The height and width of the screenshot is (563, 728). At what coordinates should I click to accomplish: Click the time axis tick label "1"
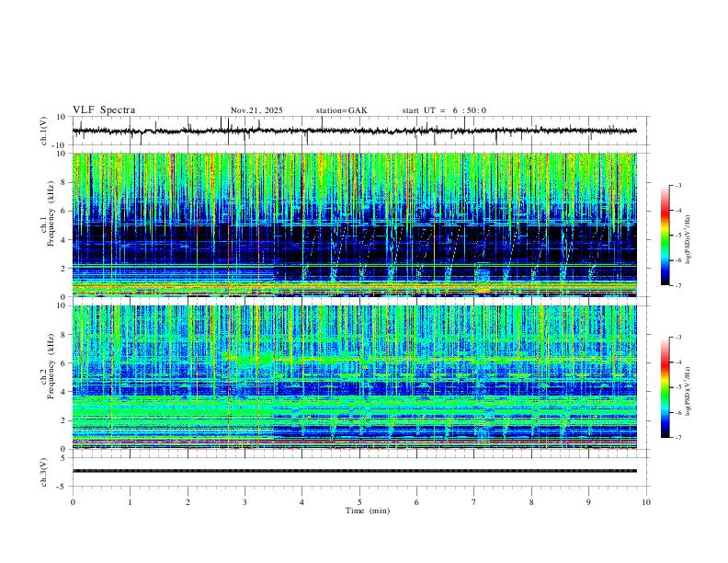tap(130, 502)
